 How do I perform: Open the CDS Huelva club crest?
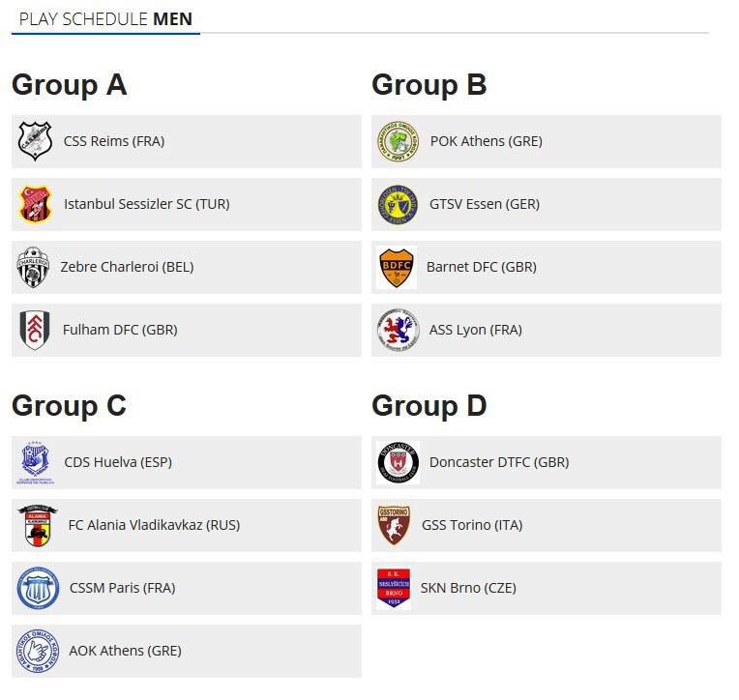(36, 462)
